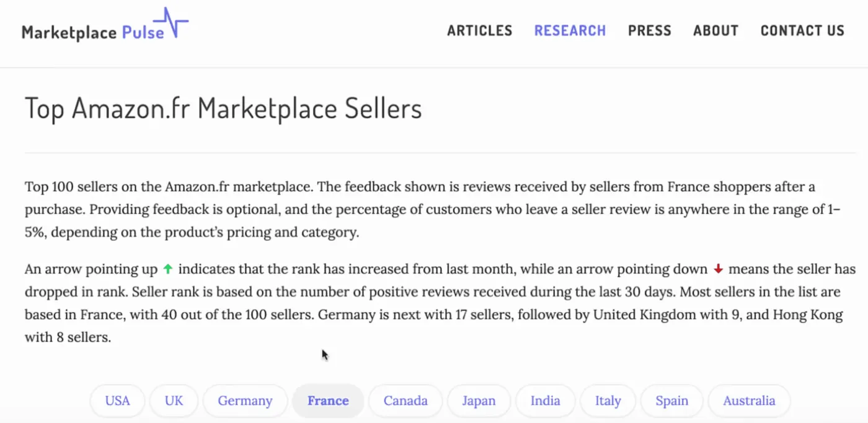Screen dimensions: 868x423
Task: Click the green up arrow icon
Action: coord(167,269)
